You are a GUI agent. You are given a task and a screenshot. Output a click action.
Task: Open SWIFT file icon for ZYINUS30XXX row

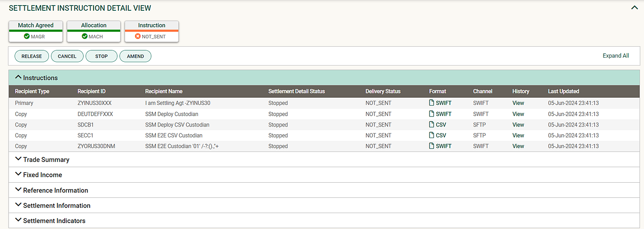tap(432, 103)
